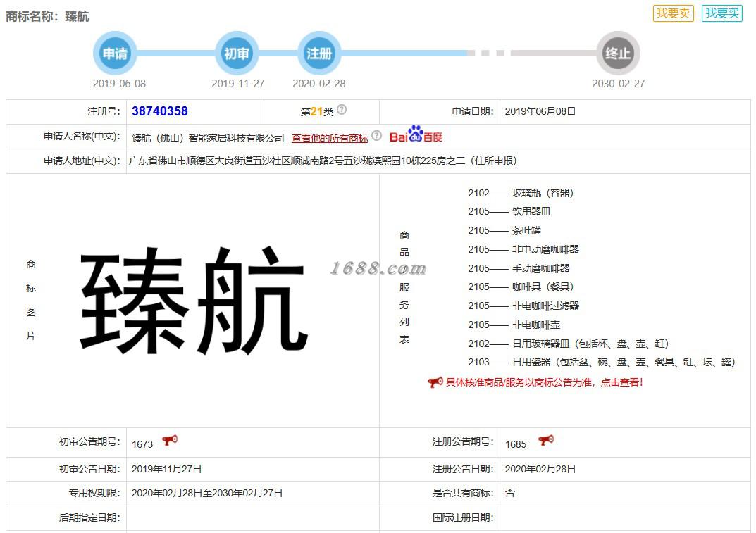Open 查看他的所有商标 link
Viewport: 756px width, 533px height.
pyautogui.click(x=330, y=138)
